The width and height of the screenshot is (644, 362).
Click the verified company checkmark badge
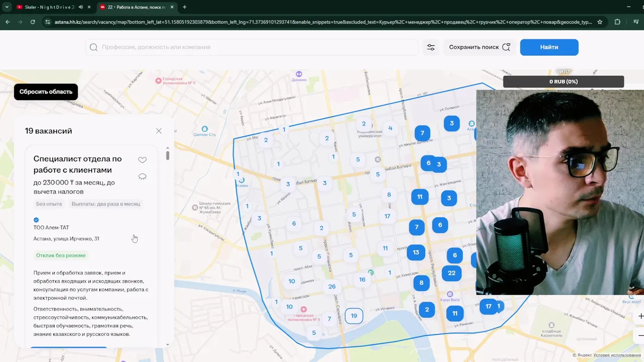click(36, 220)
